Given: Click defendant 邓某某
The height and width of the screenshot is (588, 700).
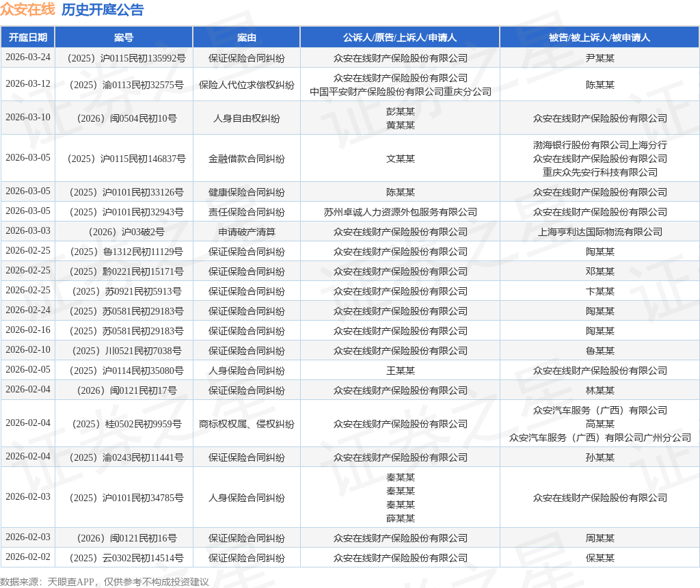Looking at the screenshot, I should point(600,271).
